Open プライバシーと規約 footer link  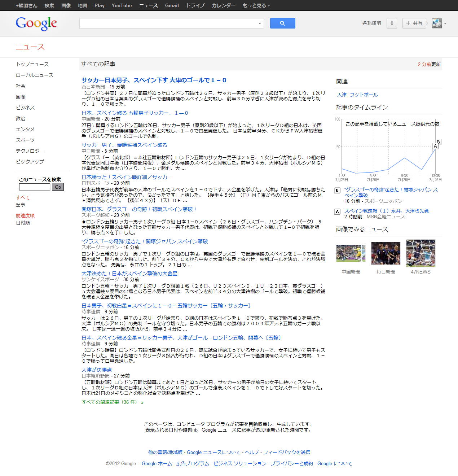pyautogui.click(x=292, y=463)
